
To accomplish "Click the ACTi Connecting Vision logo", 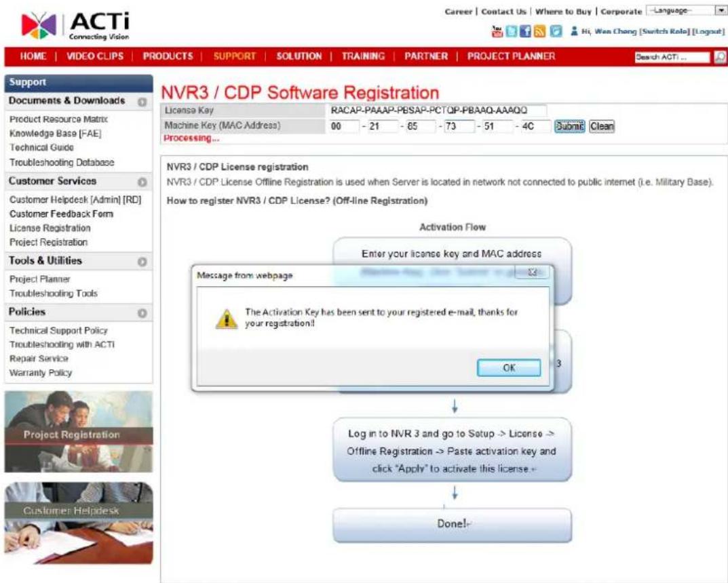I will [x=76, y=26].
